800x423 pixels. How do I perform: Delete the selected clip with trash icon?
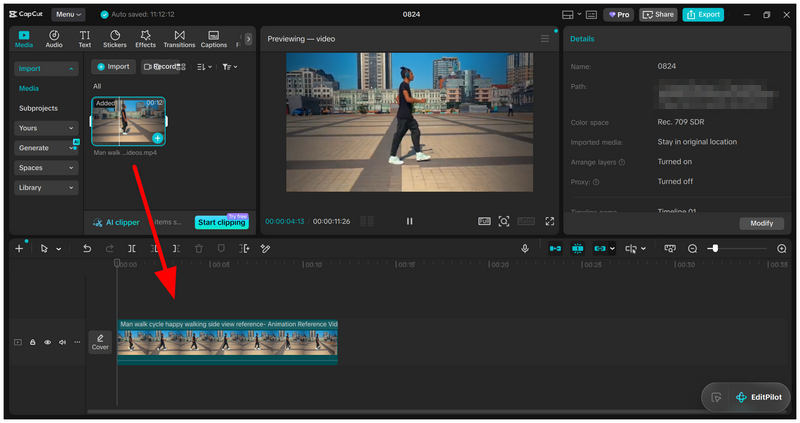tap(199, 248)
